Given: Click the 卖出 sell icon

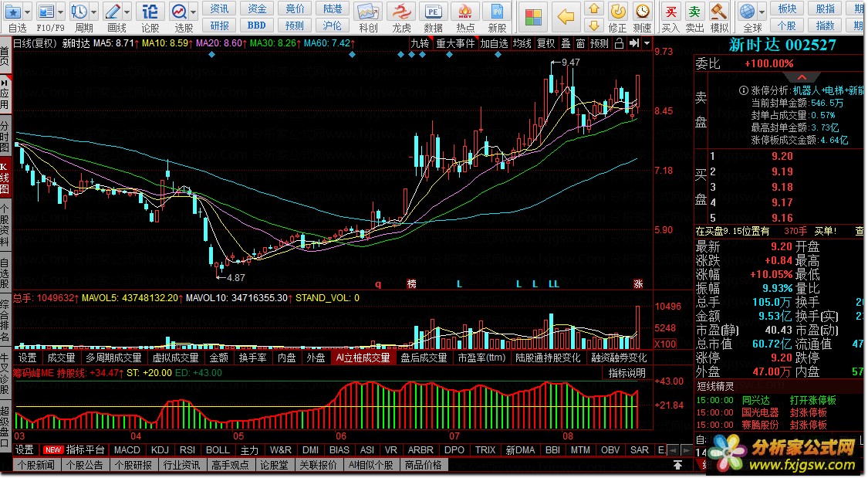Looking at the screenshot, I should coord(694,12).
